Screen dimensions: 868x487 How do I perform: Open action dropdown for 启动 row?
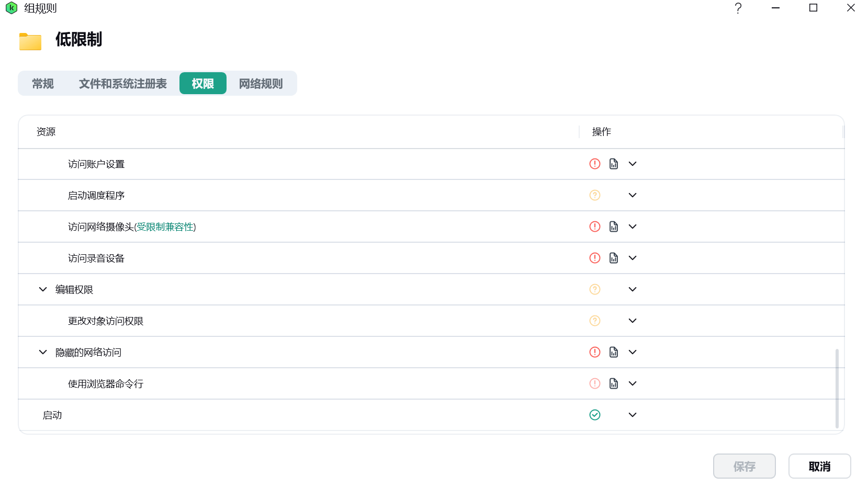(x=633, y=415)
